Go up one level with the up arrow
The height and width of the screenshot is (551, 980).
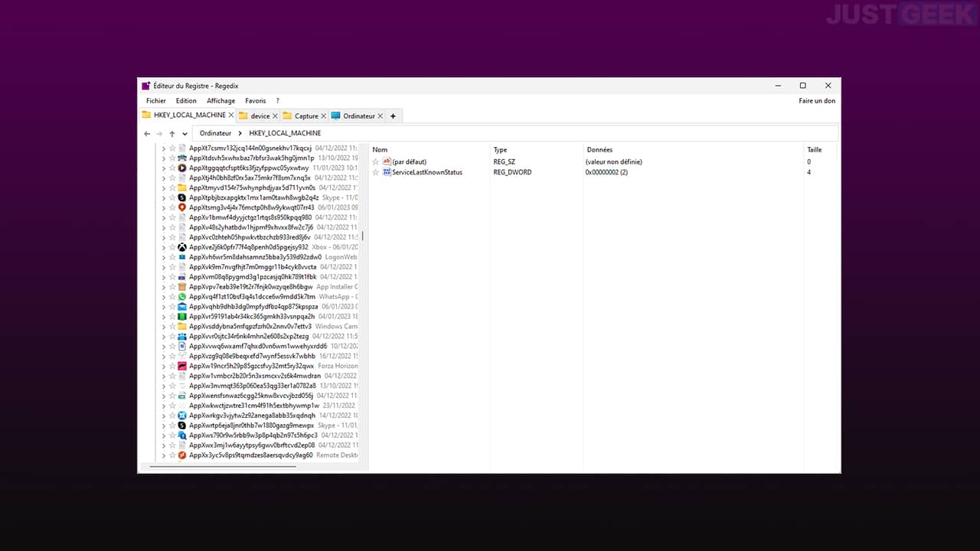(172, 133)
